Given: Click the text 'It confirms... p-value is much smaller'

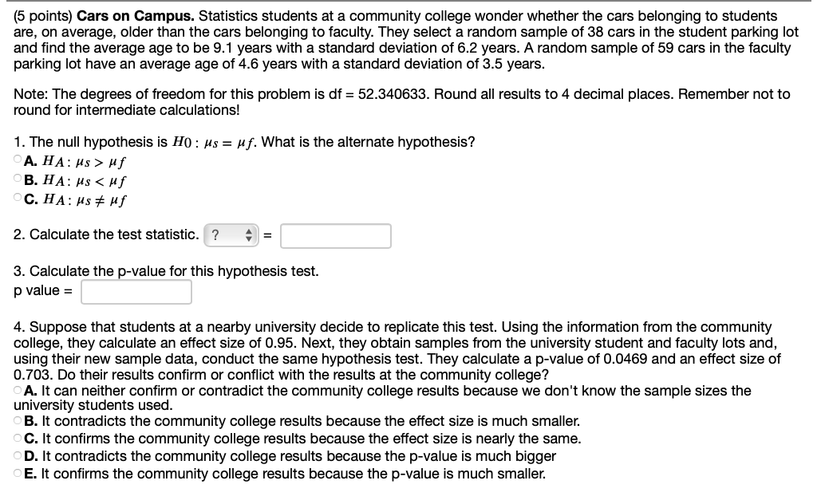Looking at the screenshot, I should (x=294, y=474).
